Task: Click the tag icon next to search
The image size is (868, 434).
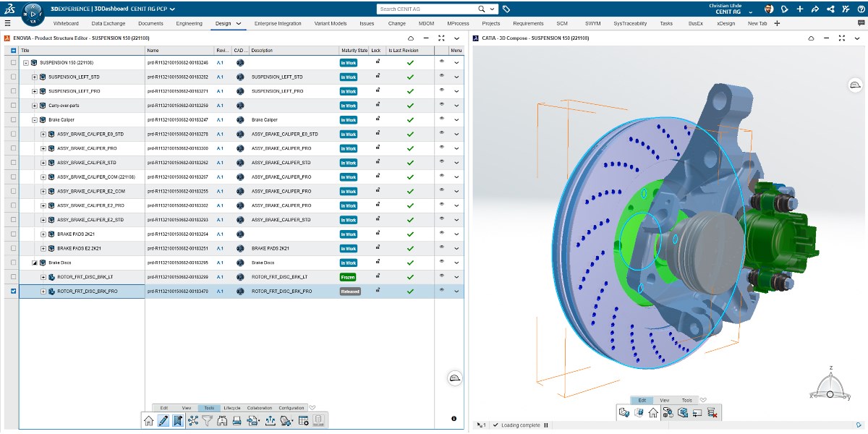Action: (506, 9)
